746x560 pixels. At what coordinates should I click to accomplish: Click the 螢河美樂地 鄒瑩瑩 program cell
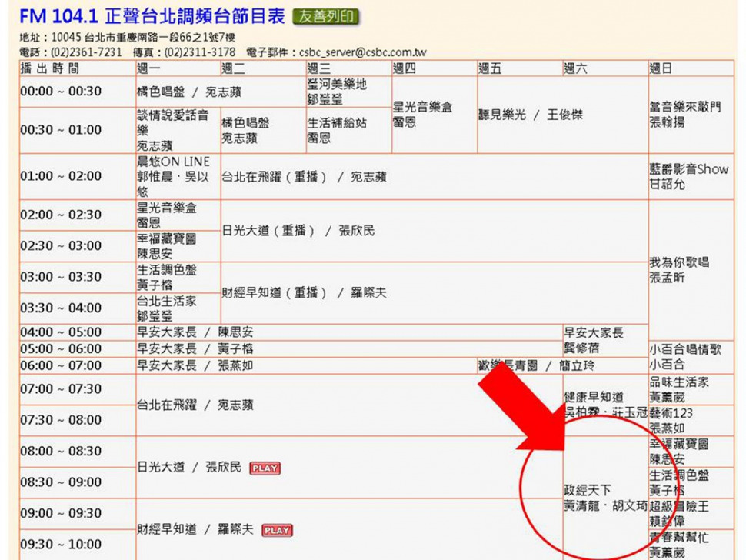pos(348,92)
